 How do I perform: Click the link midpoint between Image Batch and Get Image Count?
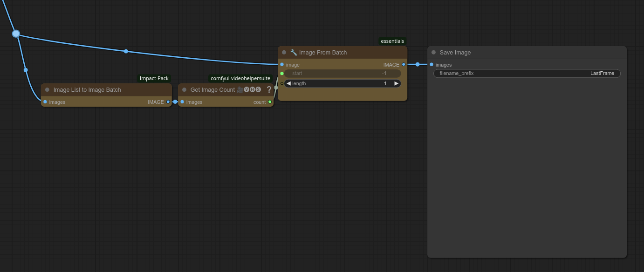click(175, 102)
